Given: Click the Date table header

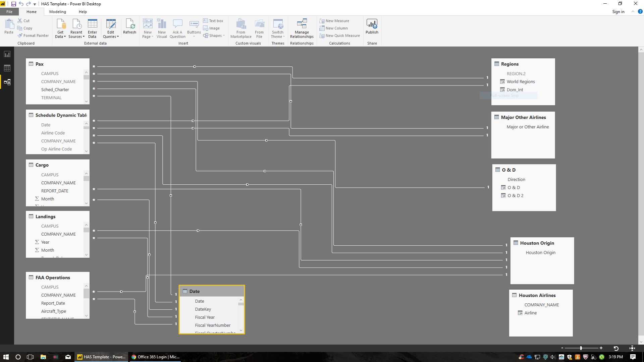Looking at the screenshot, I should pos(212,291).
